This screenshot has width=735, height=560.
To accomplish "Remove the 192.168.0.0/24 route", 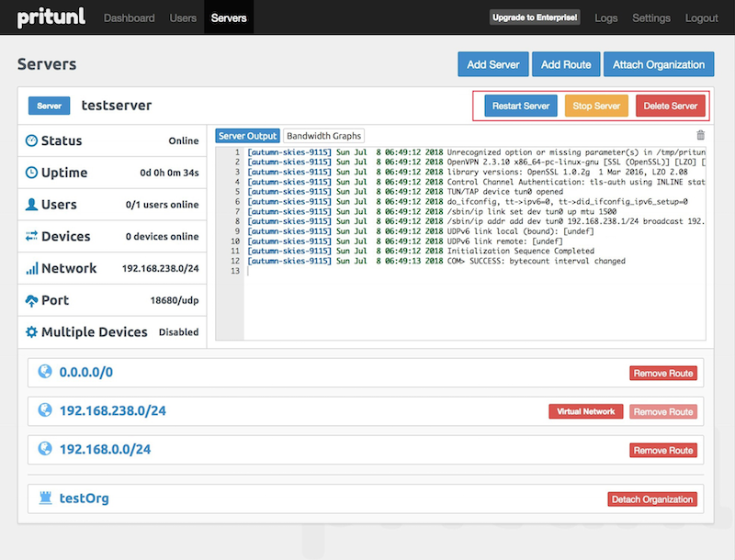I will click(x=663, y=450).
